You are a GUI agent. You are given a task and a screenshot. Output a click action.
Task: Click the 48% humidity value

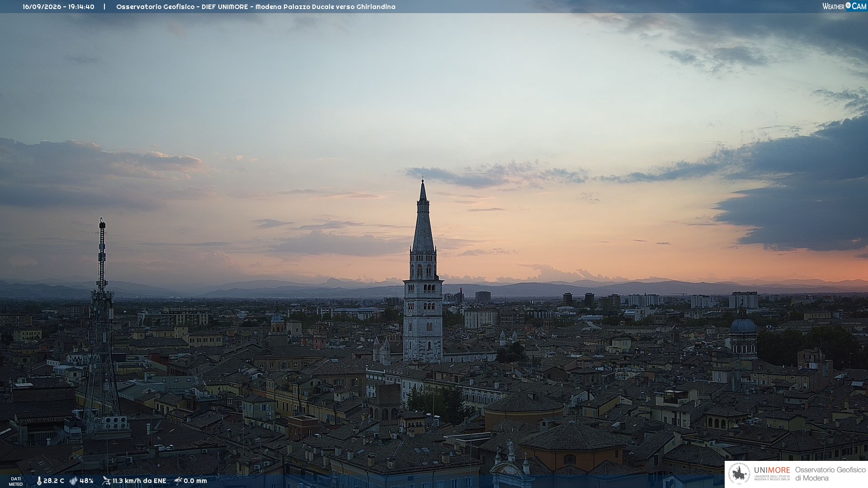coord(86,481)
